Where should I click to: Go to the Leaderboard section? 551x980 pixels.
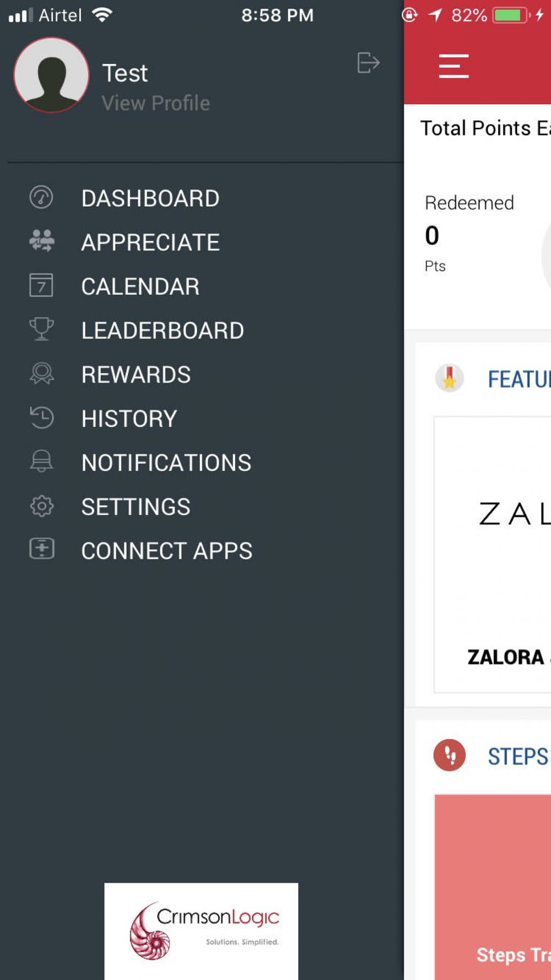162,331
